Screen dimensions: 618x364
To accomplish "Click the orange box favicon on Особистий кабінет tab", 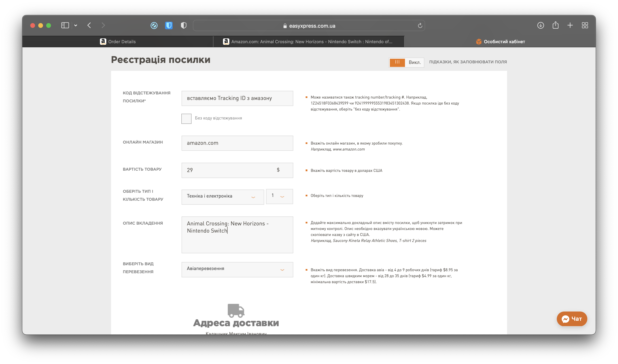I will pos(478,42).
